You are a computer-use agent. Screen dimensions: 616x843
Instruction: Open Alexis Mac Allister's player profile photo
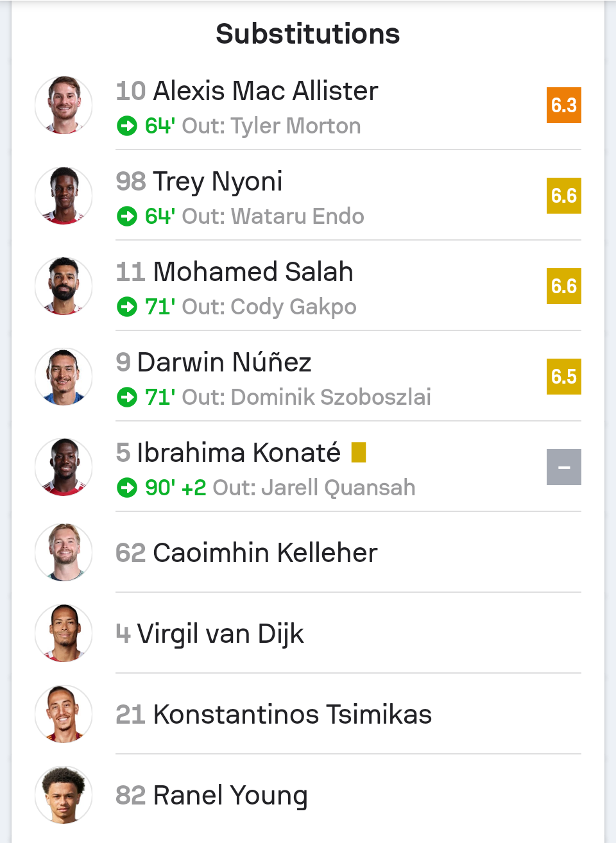tap(64, 105)
